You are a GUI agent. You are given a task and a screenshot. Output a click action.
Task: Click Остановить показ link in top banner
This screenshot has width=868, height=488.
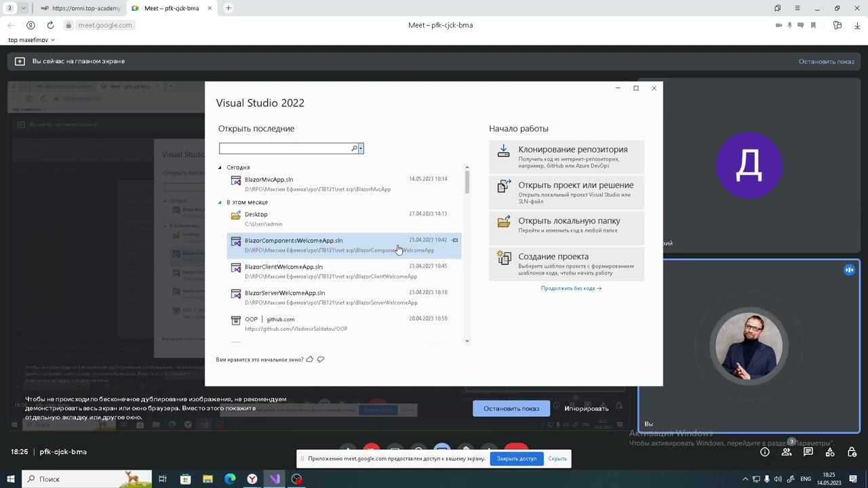(x=826, y=62)
